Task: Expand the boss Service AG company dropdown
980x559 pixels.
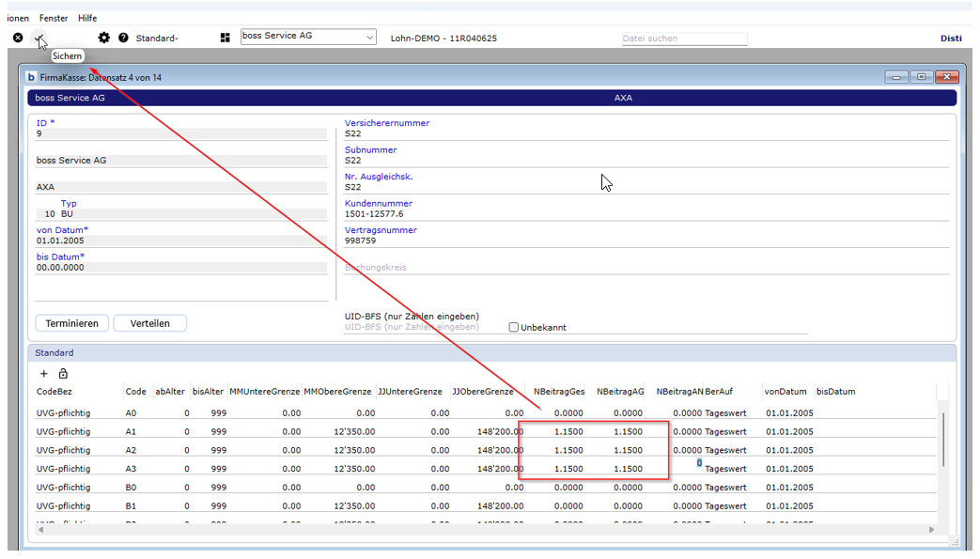Action: point(367,37)
